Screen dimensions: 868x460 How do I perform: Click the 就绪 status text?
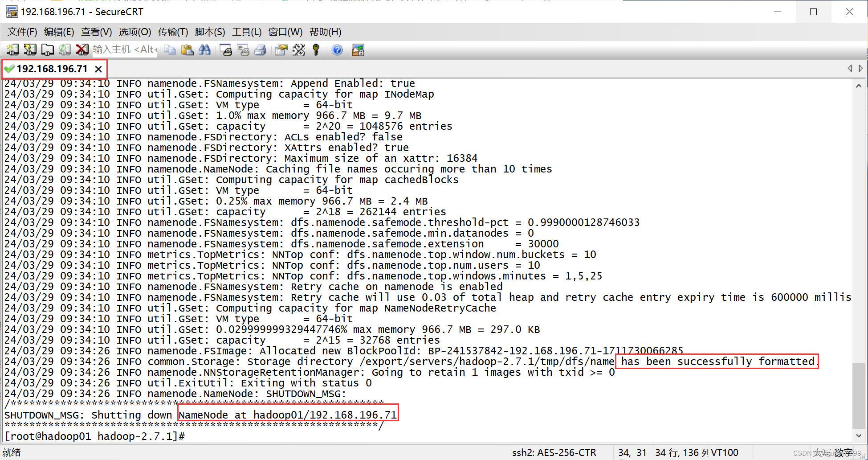tap(12, 452)
